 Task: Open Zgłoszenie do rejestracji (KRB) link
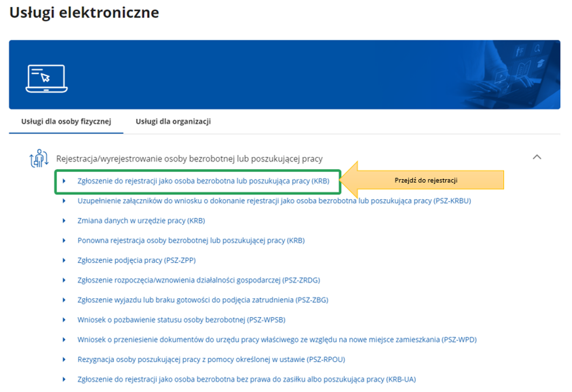[x=203, y=181]
